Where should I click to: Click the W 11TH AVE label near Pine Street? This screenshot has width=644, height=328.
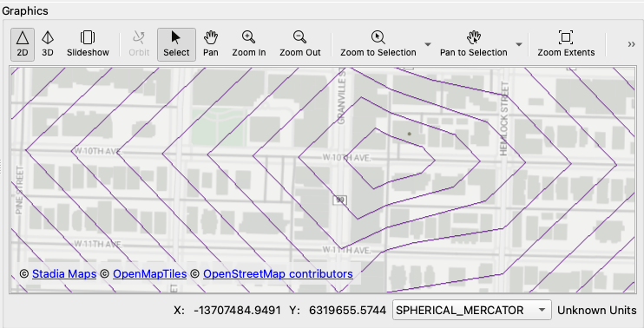point(98,244)
